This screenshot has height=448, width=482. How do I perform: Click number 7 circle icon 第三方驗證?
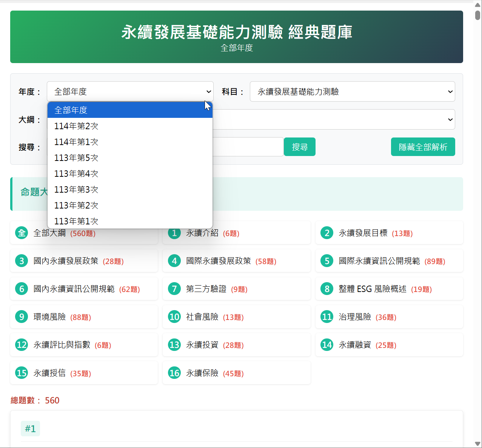174,289
